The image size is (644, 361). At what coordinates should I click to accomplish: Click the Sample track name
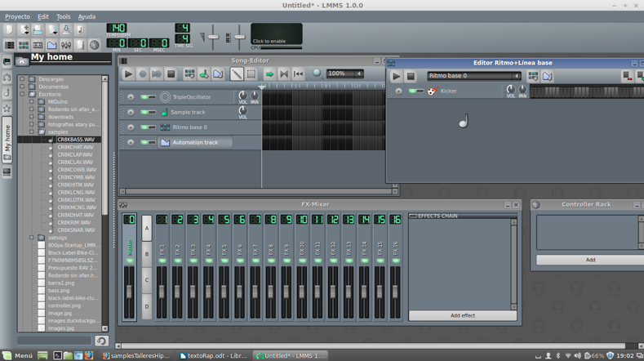coord(188,112)
